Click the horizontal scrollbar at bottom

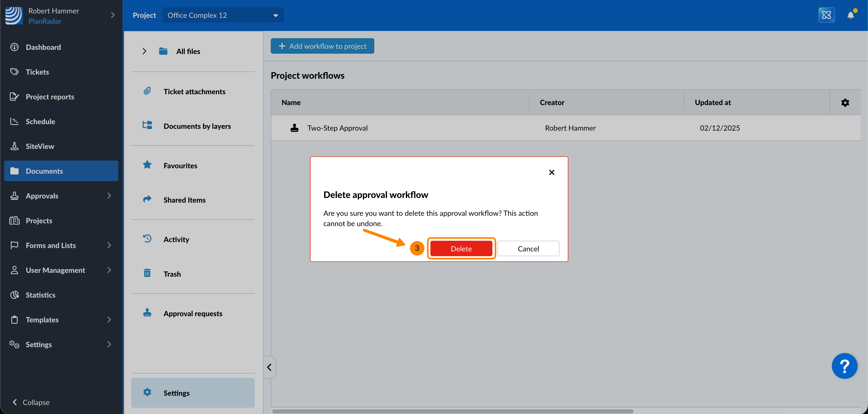point(452,411)
